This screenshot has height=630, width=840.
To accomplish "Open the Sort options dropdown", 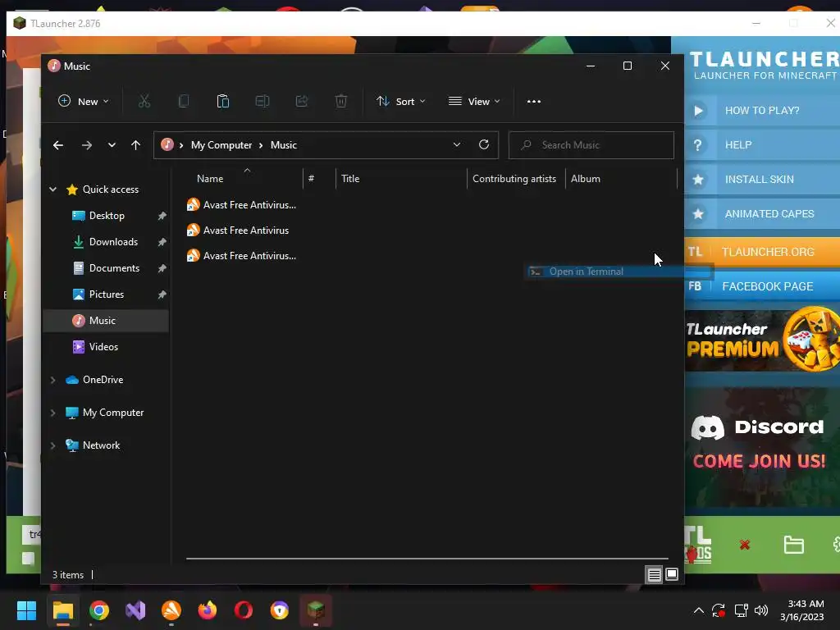I will (400, 101).
